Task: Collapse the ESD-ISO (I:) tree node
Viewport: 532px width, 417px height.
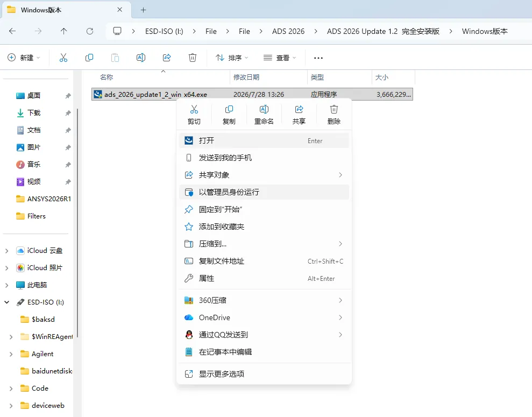Action: click(7, 302)
